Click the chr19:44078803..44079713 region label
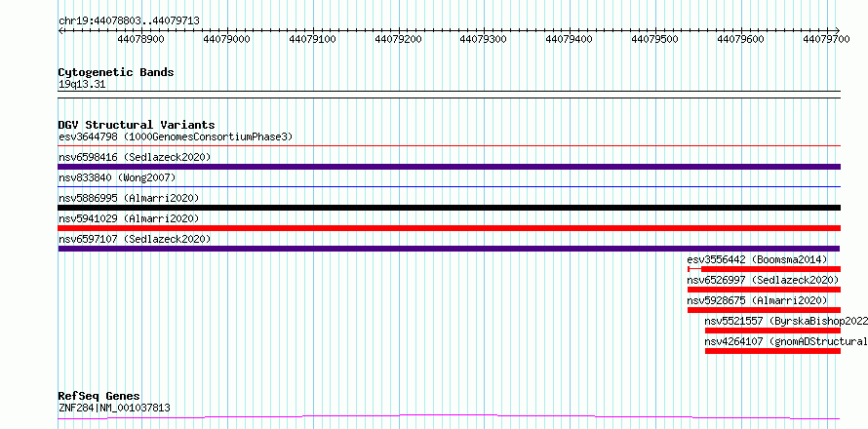 point(129,21)
